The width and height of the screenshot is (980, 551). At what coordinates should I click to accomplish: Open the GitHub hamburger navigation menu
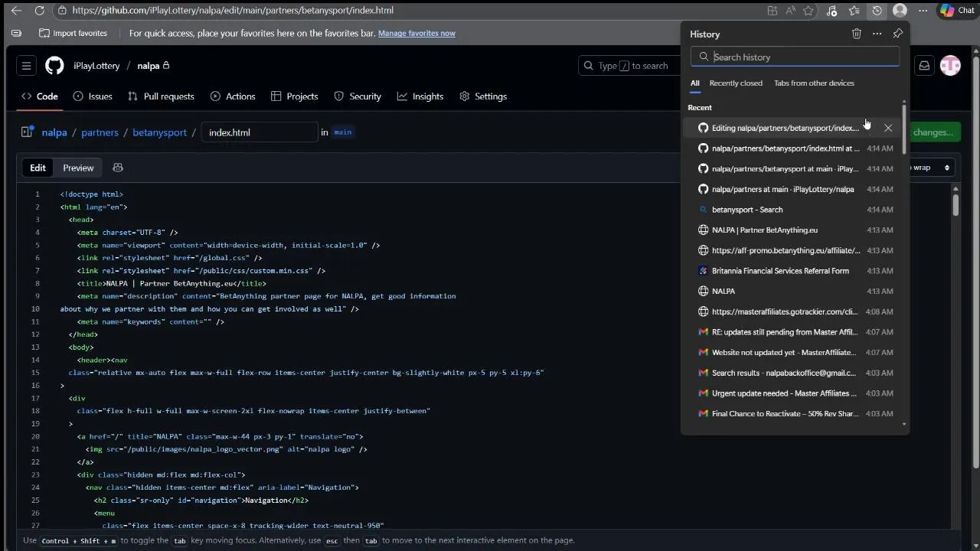[x=26, y=66]
